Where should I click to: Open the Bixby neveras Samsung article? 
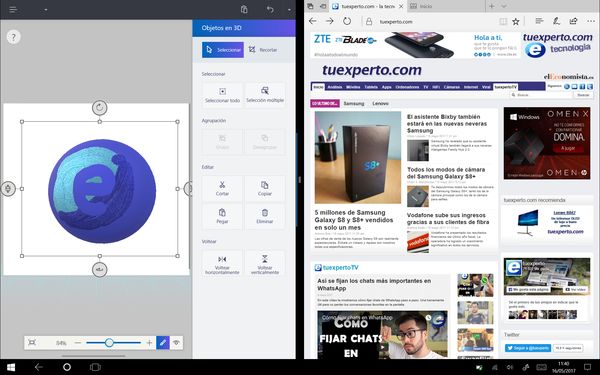point(447,124)
